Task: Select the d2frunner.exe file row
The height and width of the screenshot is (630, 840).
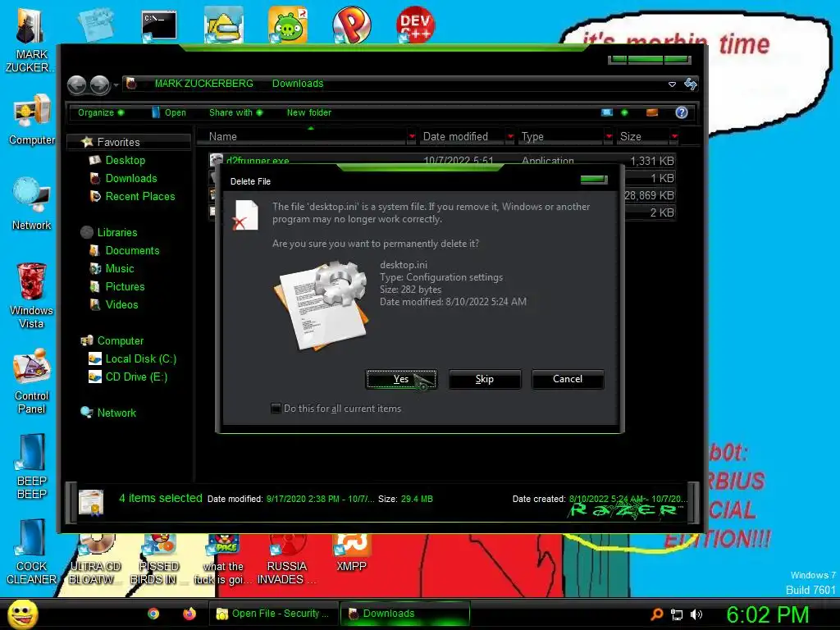Action: 441,160
